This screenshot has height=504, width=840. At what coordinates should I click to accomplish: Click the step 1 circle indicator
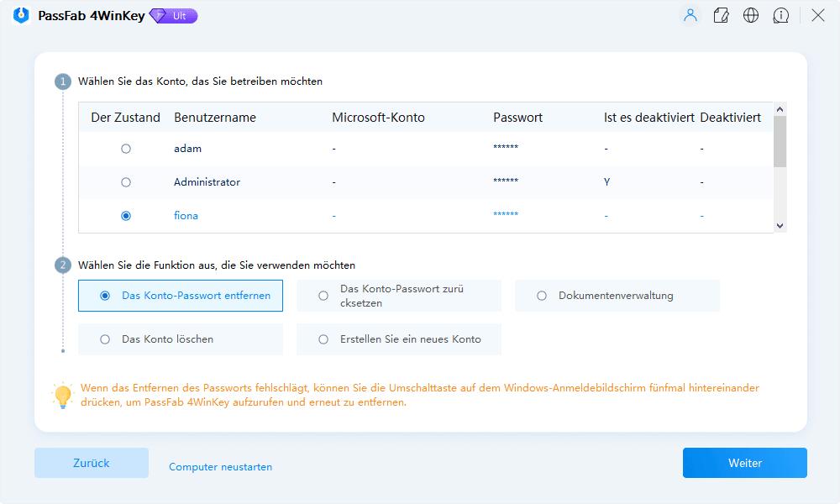coord(63,81)
